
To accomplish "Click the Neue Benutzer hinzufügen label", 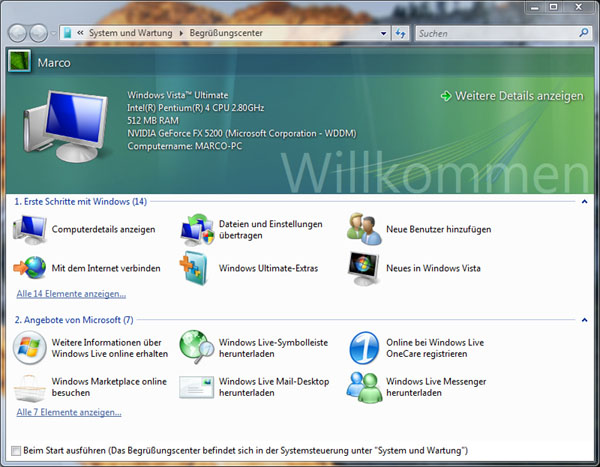I will 439,229.
